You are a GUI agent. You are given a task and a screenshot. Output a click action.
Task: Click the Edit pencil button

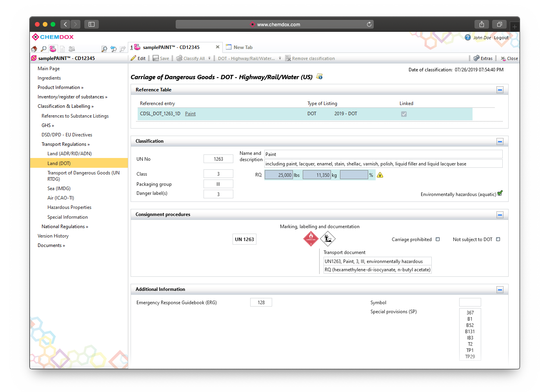tap(138, 58)
